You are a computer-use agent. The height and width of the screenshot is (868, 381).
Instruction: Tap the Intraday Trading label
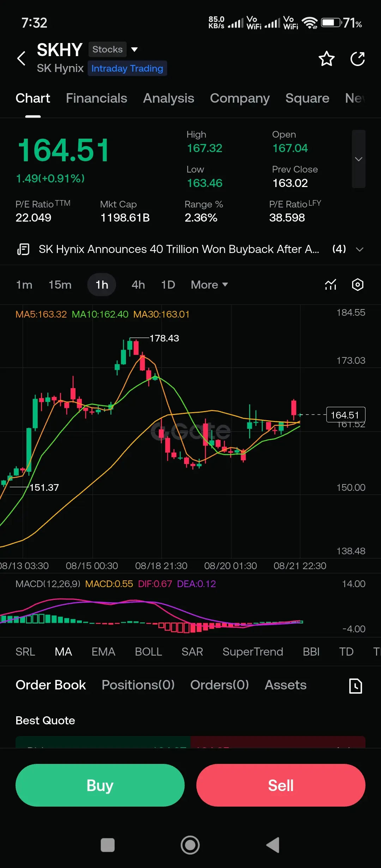(x=127, y=68)
